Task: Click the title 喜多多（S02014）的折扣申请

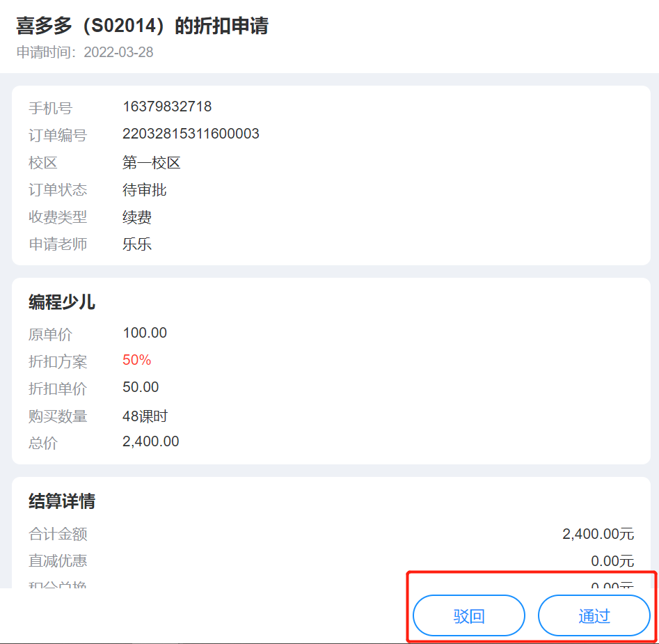Action: pyautogui.click(x=142, y=25)
